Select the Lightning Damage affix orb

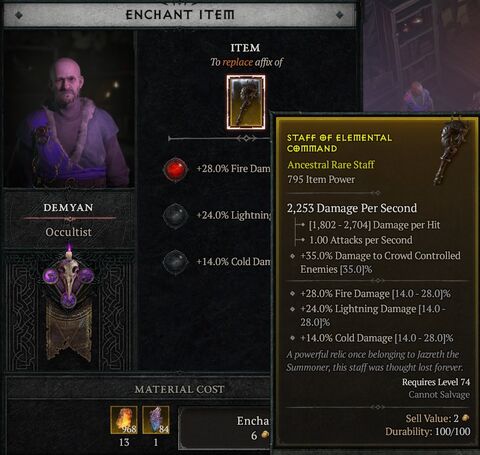(175, 216)
